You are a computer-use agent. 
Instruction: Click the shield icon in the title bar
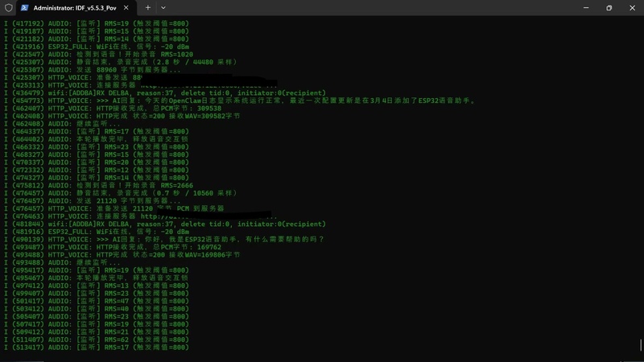(8, 8)
